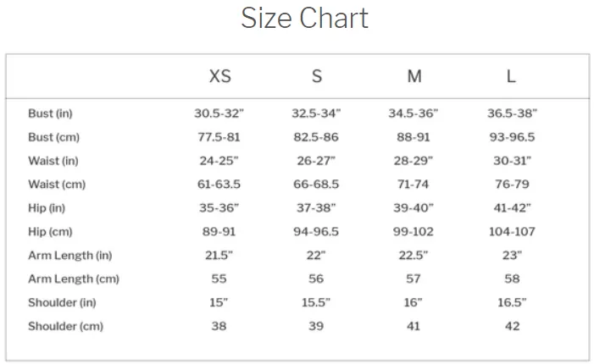Select the L size column header

pos(511,76)
